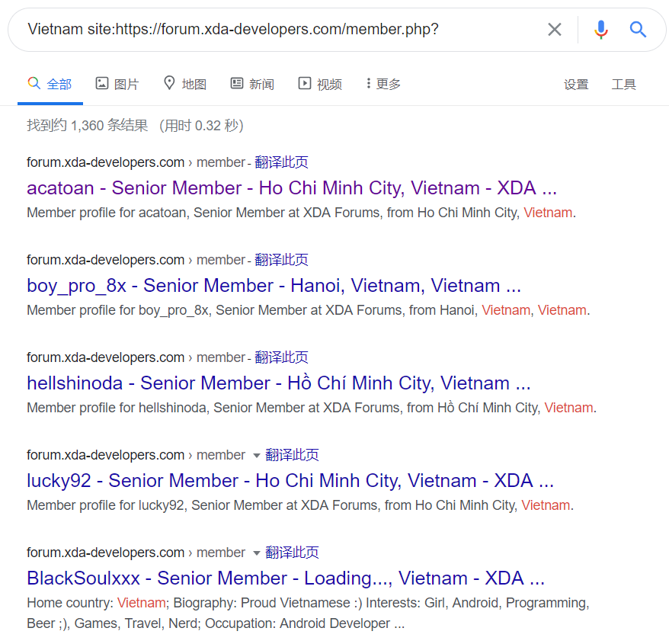Translate the acatoan result page via 翻译此页

pyautogui.click(x=282, y=162)
